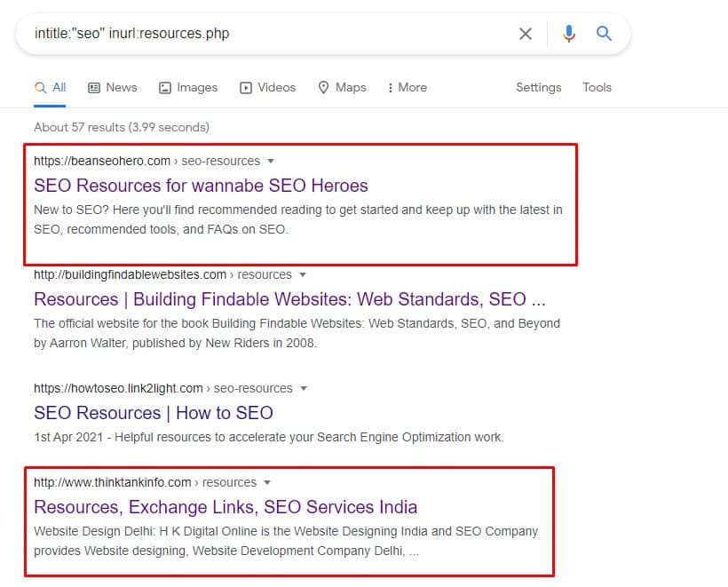The image size is (728, 587).
Task: Click the News tab newspaper icon
Action: (x=94, y=88)
